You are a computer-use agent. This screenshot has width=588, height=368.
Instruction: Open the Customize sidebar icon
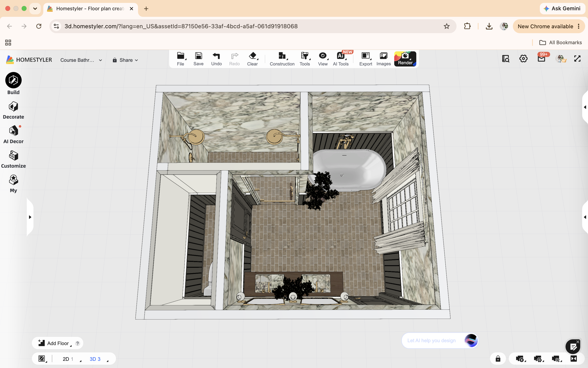tap(13, 156)
